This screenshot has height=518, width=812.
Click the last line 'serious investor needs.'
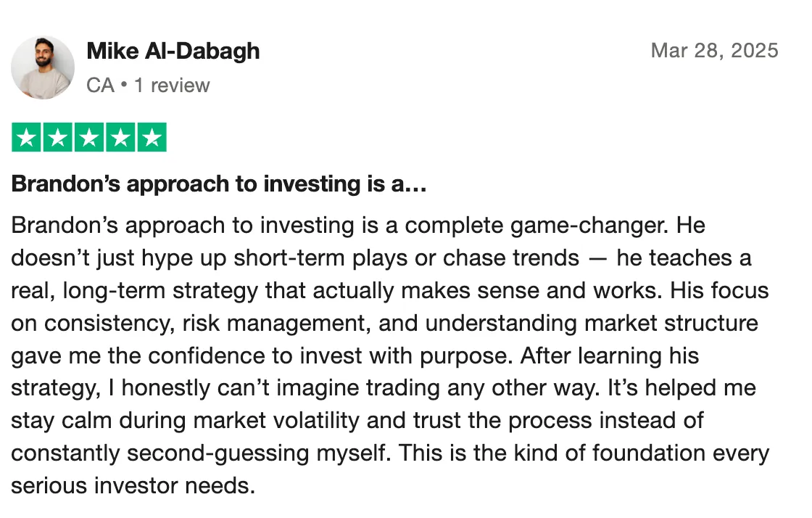133,486
